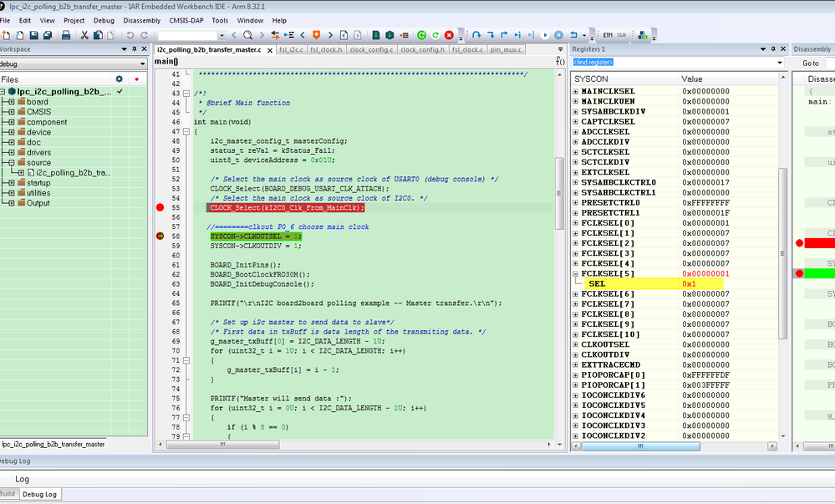Viewport: 835px width, 504px height.
Task: Toggle the breakpoint marker on line 58
Action: pos(160,236)
